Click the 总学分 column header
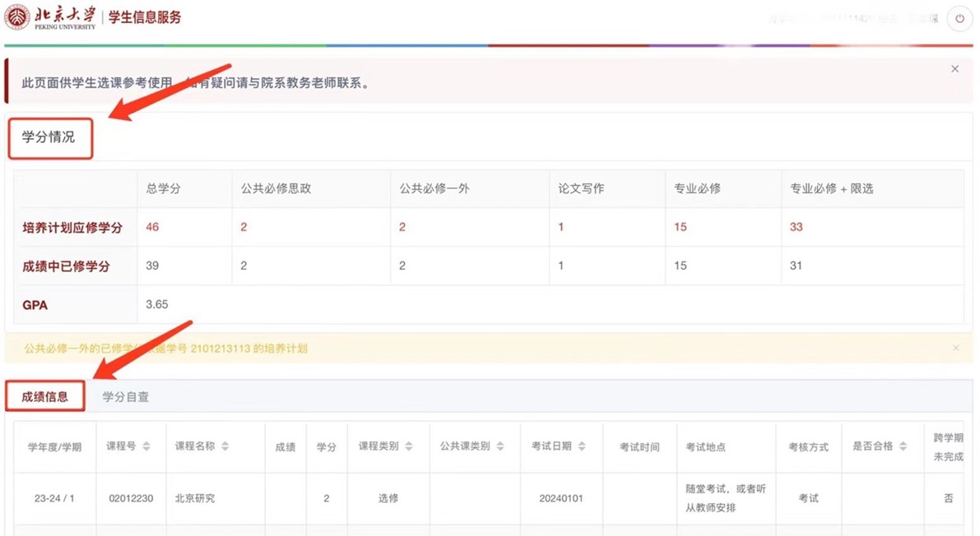This screenshot has width=980, height=536. tap(163, 188)
